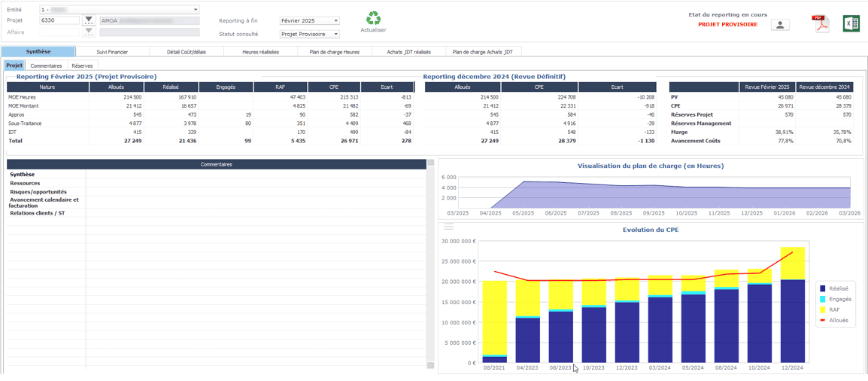Viewport: 868px width, 381px height.
Task: Hide the Alloués line via the legend
Action: [x=838, y=320]
